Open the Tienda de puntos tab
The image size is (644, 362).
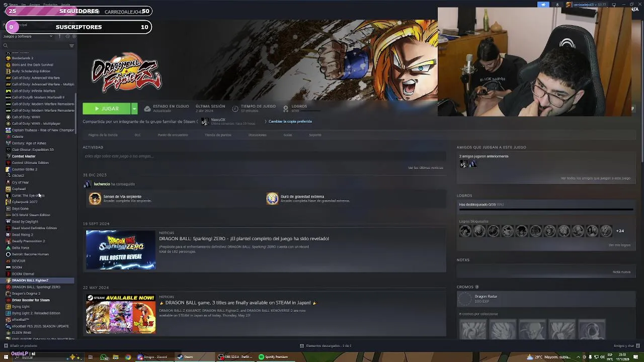pos(218,135)
